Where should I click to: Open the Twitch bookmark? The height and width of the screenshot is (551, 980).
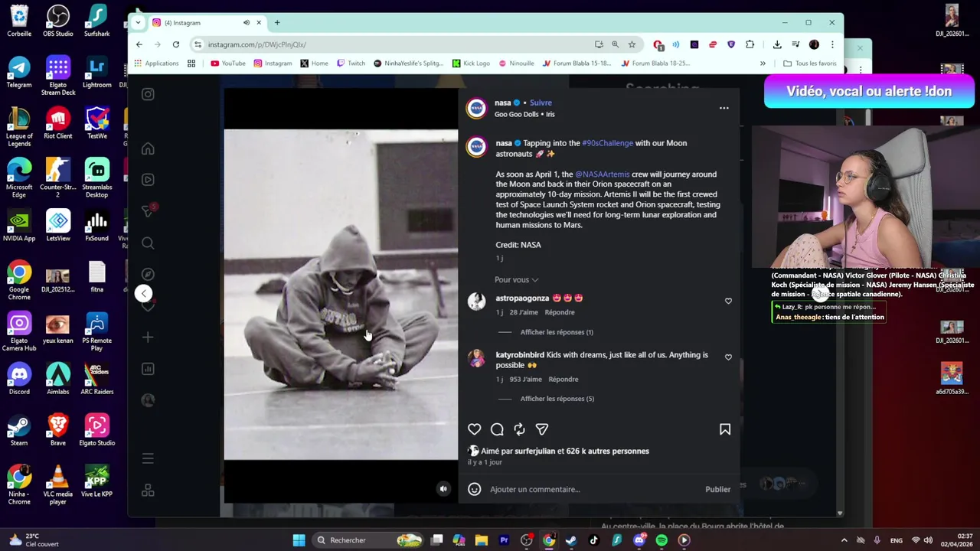tap(351, 64)
